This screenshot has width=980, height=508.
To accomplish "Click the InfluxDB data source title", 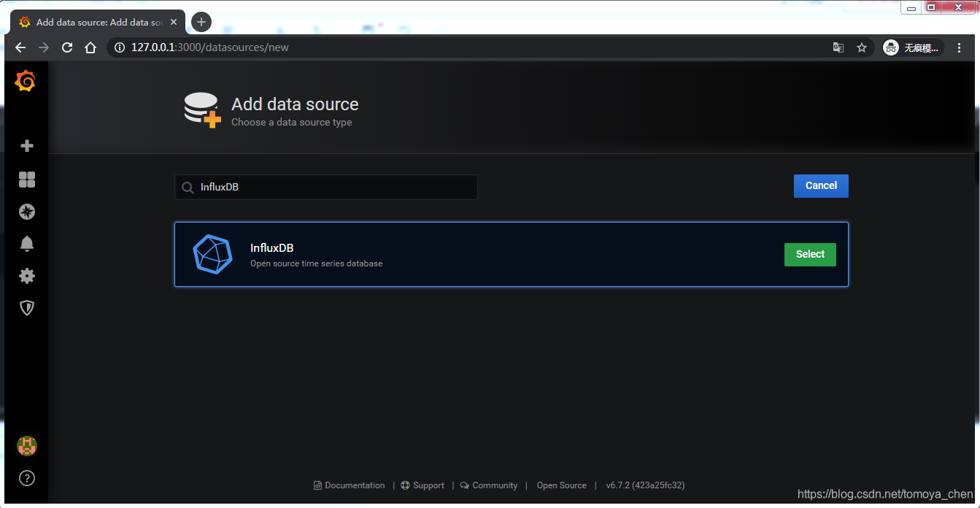I will tap(271, 248).
